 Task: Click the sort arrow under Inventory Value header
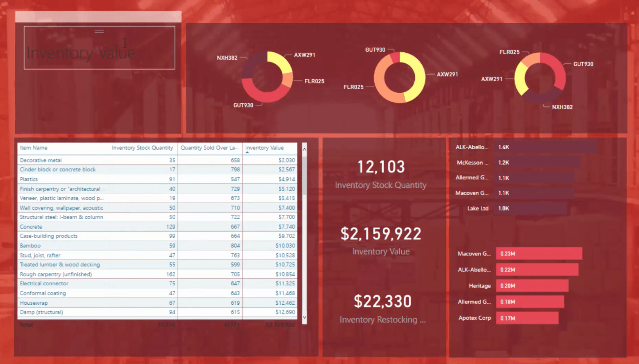click(x=247, y=152)
